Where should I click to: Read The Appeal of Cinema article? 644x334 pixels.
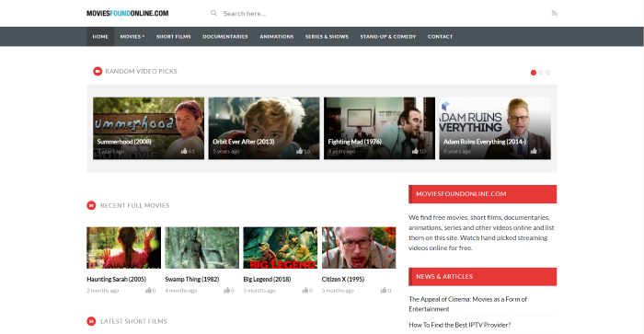[x=467, y=304]
